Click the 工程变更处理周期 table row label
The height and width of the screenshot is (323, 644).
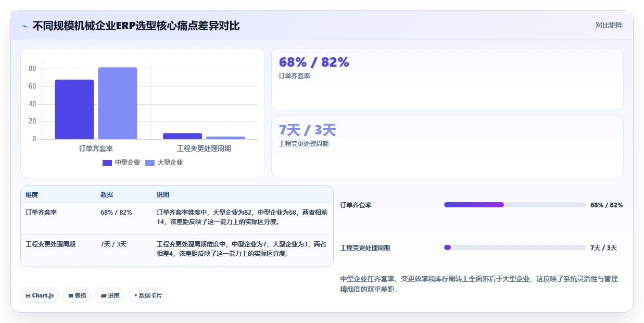(x=50, y=244)
